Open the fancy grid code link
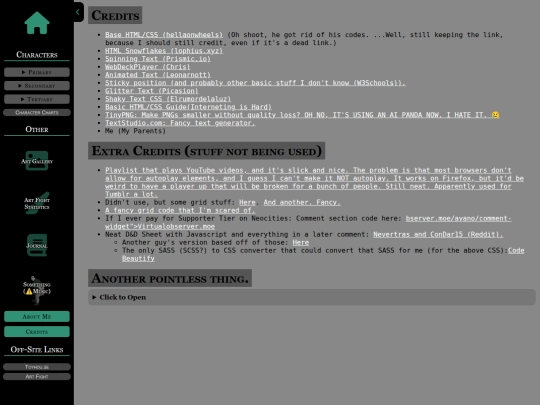Viewport: 540px width, 405px height. click(x=180, y=210)
